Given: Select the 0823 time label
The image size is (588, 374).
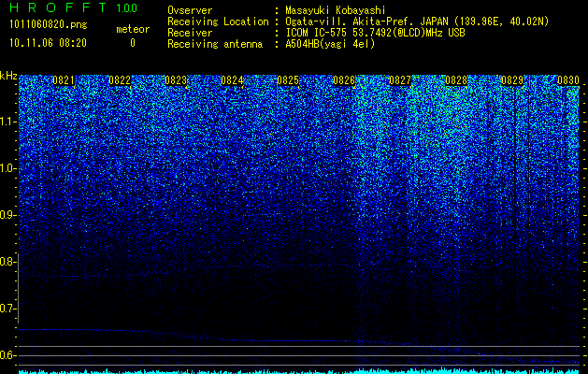Looking at the screenshot, I should tap(176, 80).
